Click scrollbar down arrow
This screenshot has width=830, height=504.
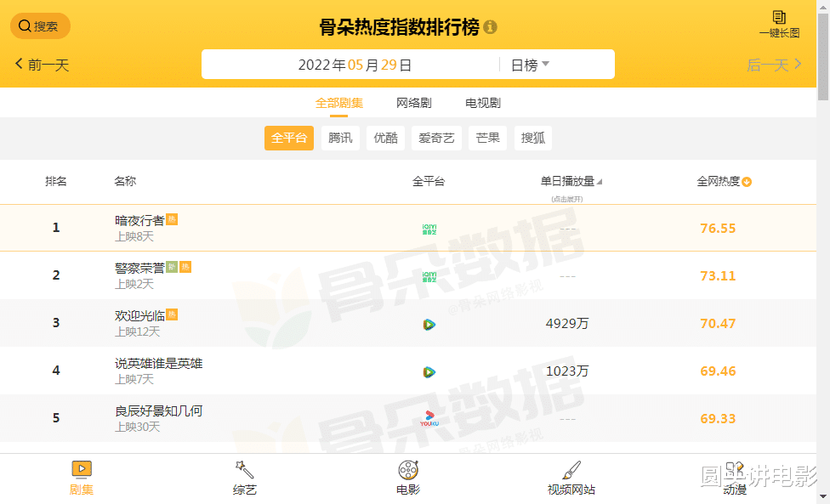(823, 496)
